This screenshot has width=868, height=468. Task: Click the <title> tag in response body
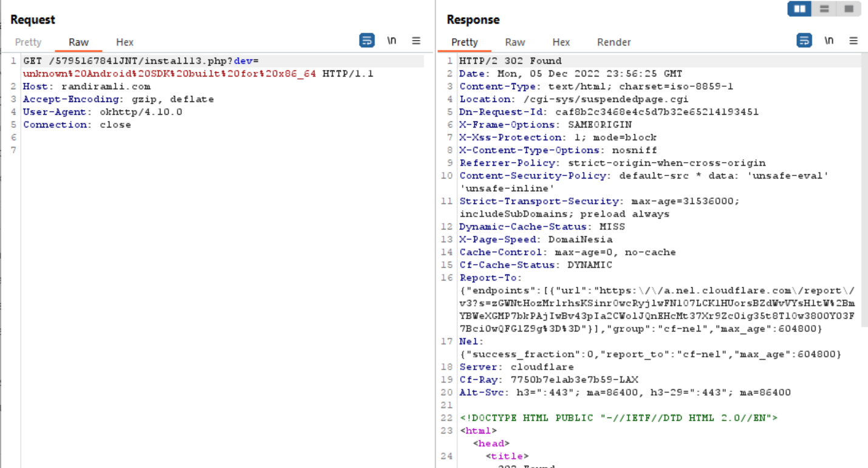click(x=507, y=456)
